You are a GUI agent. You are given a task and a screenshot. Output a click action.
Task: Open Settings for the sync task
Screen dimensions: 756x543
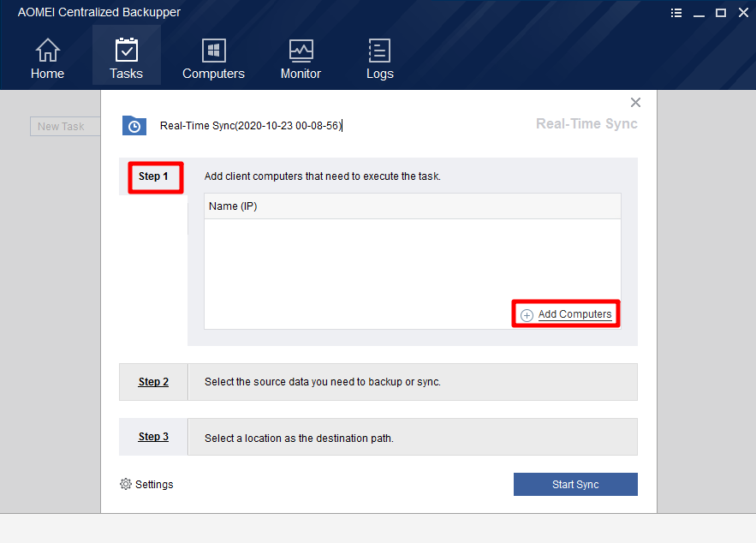click(146, 484)
